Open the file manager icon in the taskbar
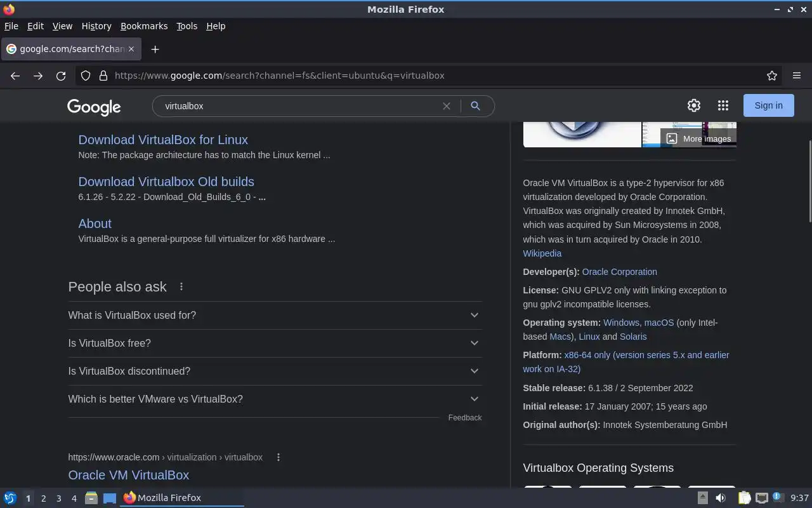This screenshot has height=508, width=812. click(x=91, y=498)
